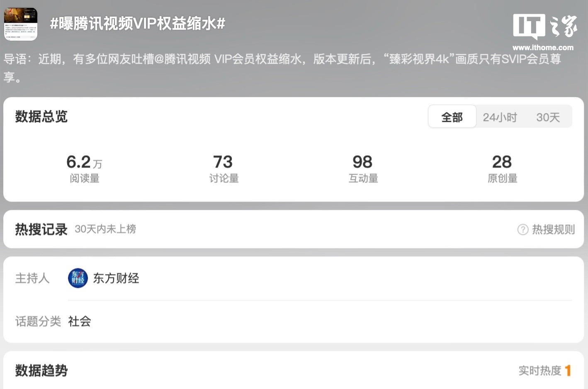The image size is (588, 389).
Task: Click the orange 实时热度 number 1
Action: [x=568, y=370]
